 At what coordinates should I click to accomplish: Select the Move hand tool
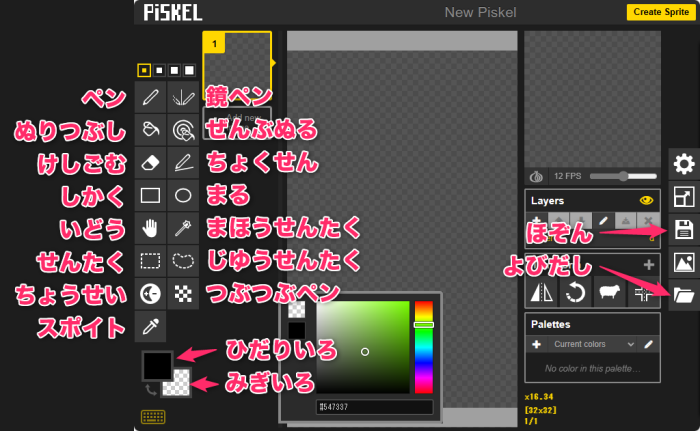pos(151,229)
